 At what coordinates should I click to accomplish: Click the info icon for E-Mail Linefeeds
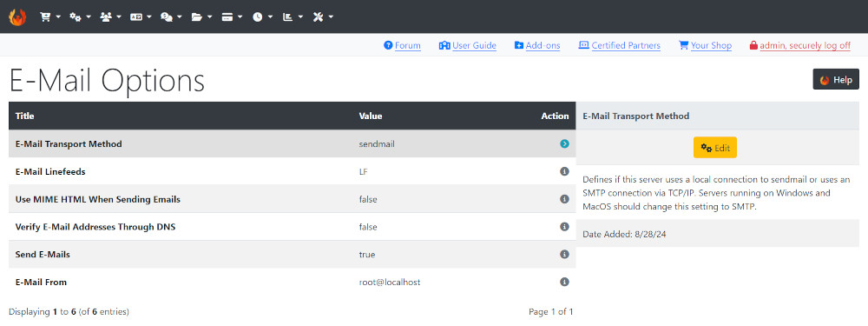pos(564,171)
